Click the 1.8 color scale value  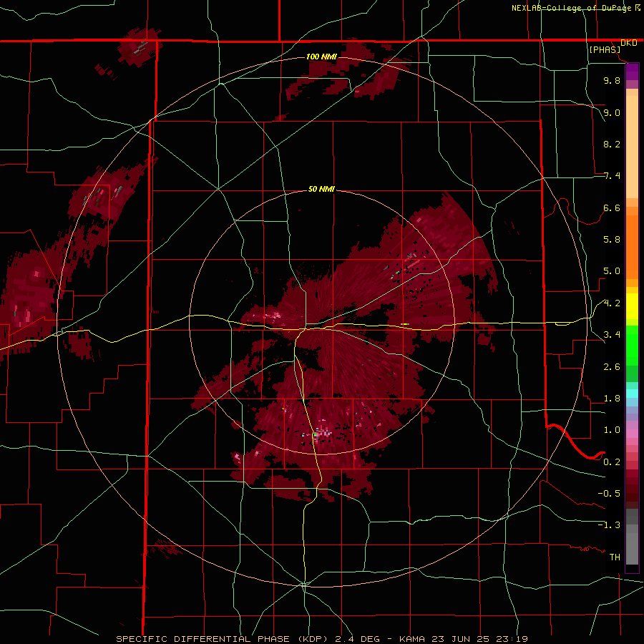tap(612, 399)
